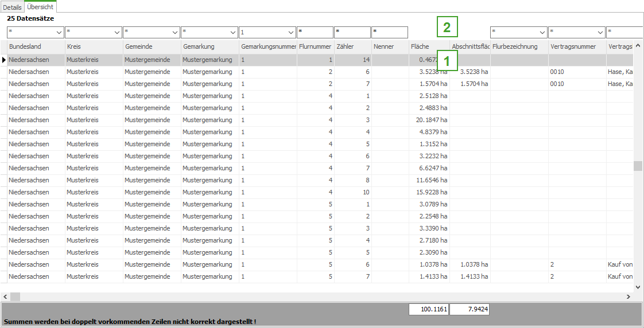
Task: Click the current-row arrow indicator
Action: 4,60
